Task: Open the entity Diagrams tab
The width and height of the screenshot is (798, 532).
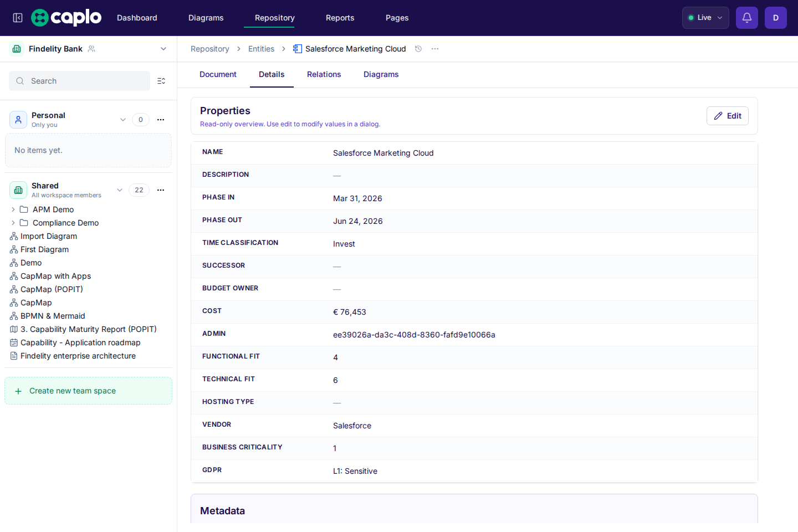Action: (381, 74)
